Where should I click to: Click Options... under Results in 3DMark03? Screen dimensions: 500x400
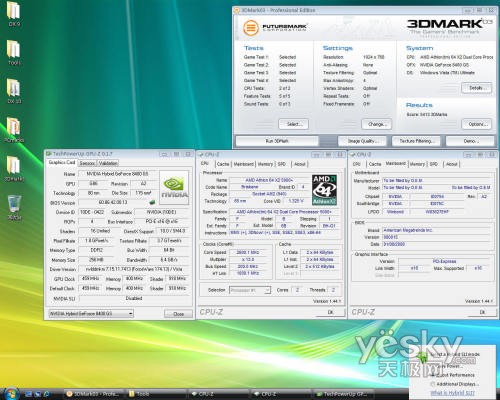[477, 124]
